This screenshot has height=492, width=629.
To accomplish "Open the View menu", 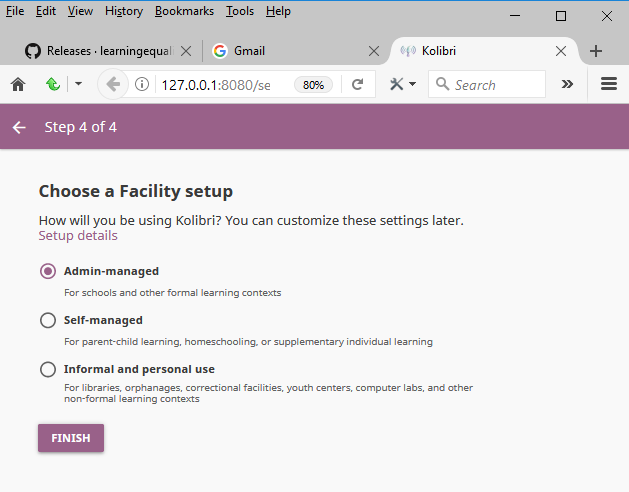I will [x=80, y=11].
